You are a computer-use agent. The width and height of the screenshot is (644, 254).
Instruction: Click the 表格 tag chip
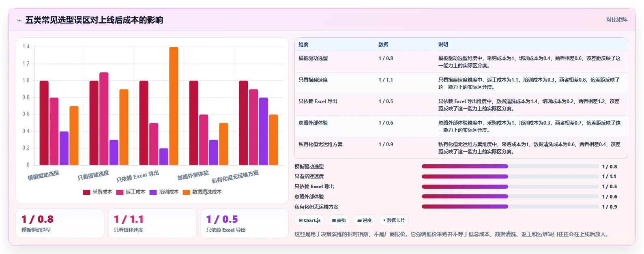pyautogui.click(x=339, y=220)
